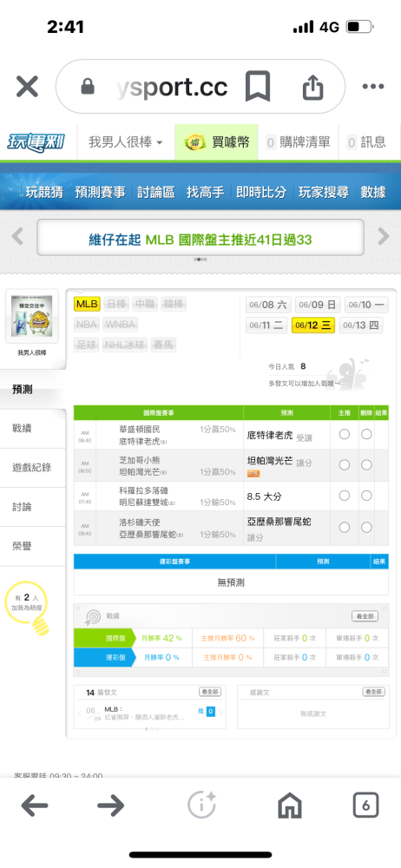Image resolution: width=401 pixels, height=868 pixels.
Task: Pick the 06/09 日 date
Action: pos(318,305)
